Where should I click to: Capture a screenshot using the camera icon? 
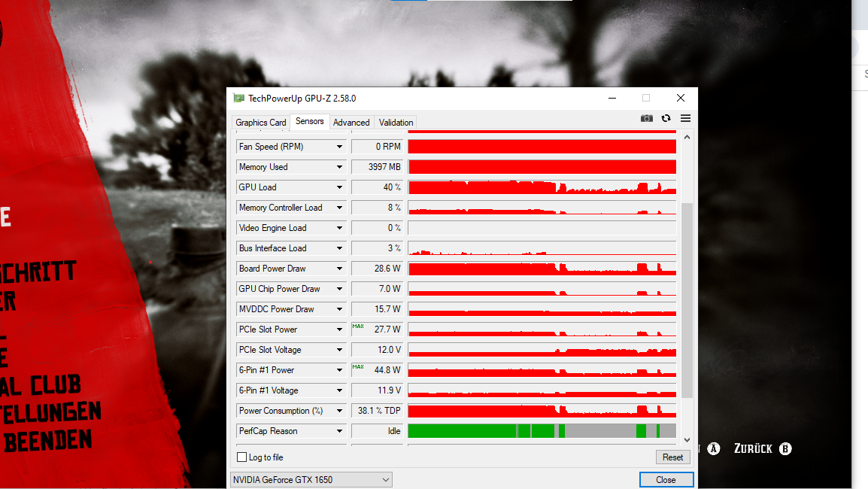point(646,118)
